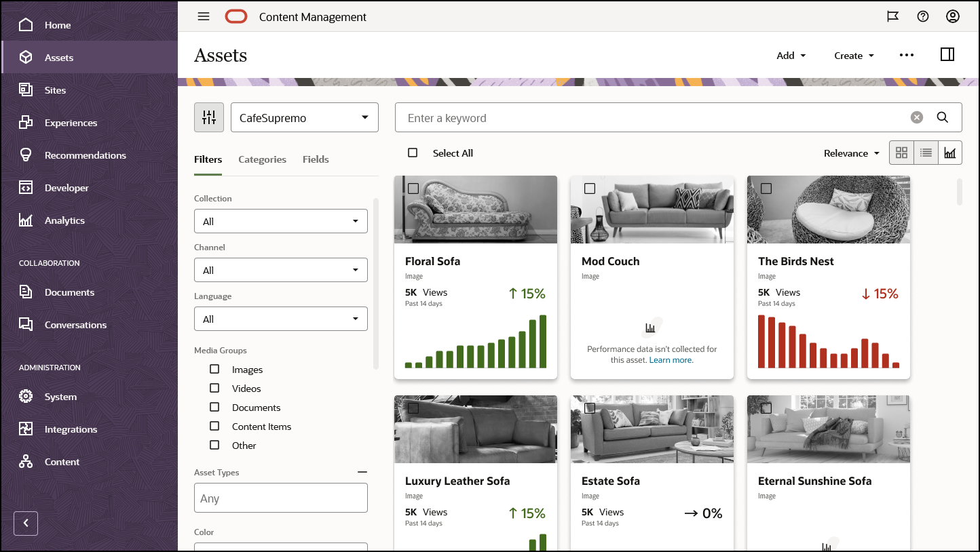This screenshot has width=980, height=552.
Task: Enable the Documents media group checkbox
Action: (214, 407)
